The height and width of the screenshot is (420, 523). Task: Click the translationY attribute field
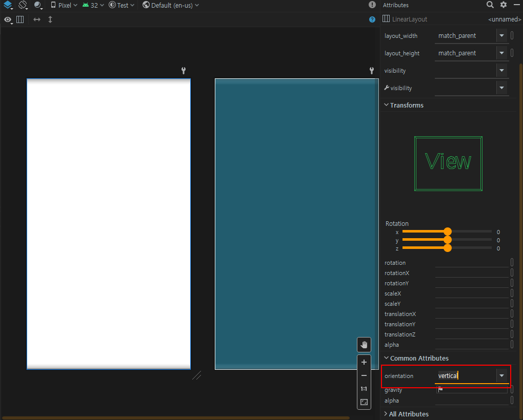point(472,324)
